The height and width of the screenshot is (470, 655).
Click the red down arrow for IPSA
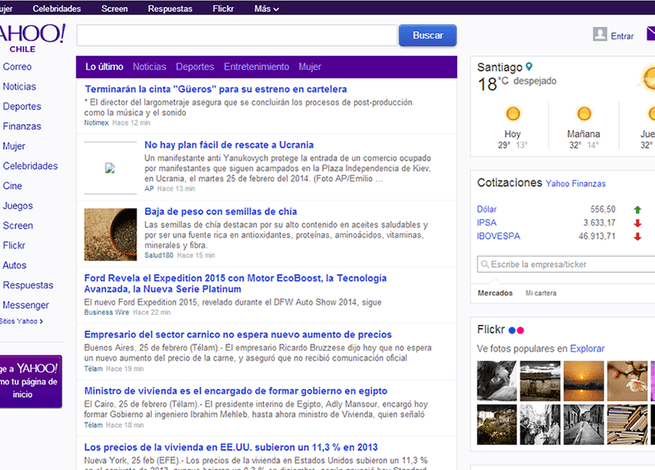click(637, 223)
